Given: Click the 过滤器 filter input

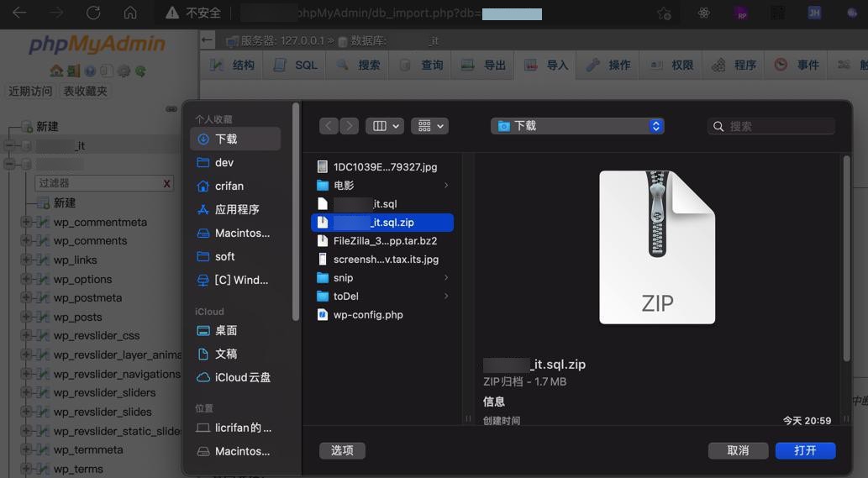Looking at the screenshot, I should pyautogui.click(x=104, y=183).
